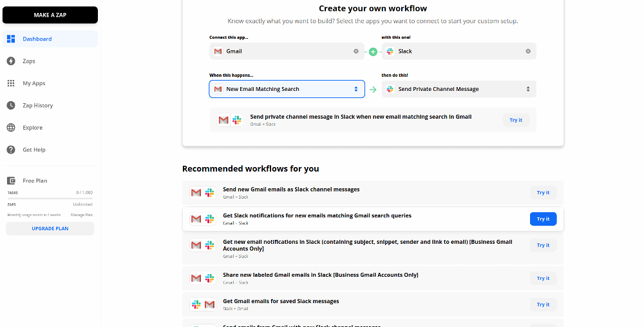Try it for Slack notifications matching search queries
644x327 pixels.
(543, 219)
